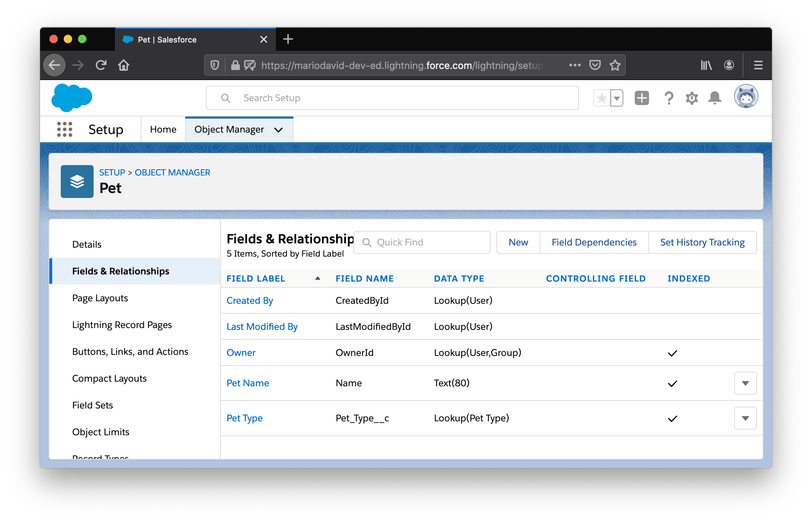Click the Pet object layers icon
The height and width of the screenshot is (521, 812).
click(77, 182)
